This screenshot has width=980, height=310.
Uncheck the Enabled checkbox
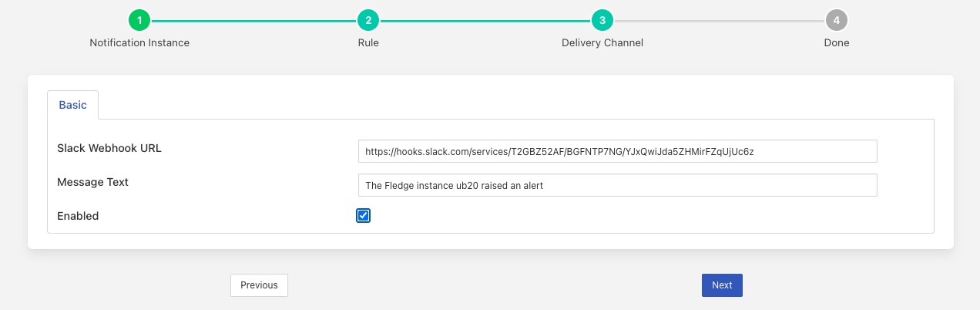click(364, 216)
